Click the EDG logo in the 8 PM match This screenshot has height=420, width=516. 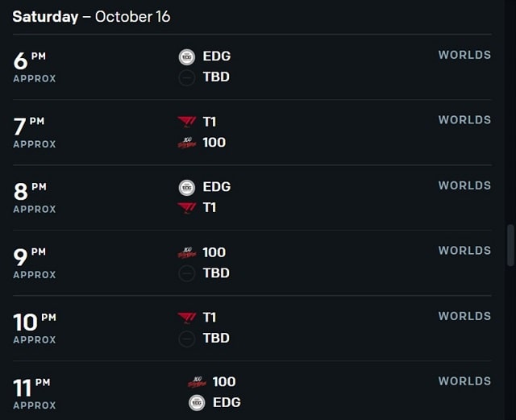pyautogui.click(x=186, y=188)
